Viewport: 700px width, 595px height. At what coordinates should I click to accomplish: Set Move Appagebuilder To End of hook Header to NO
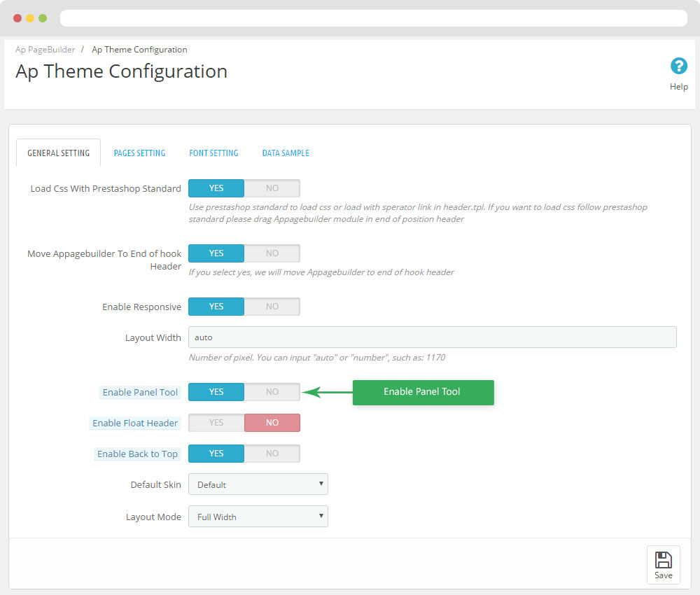tap(272, 253)
